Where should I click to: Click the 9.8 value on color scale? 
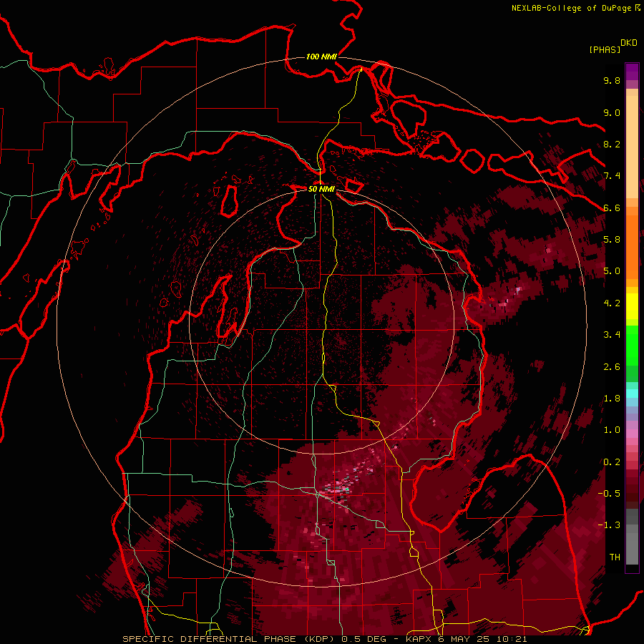pyautogui.click(x=612, y=80)
